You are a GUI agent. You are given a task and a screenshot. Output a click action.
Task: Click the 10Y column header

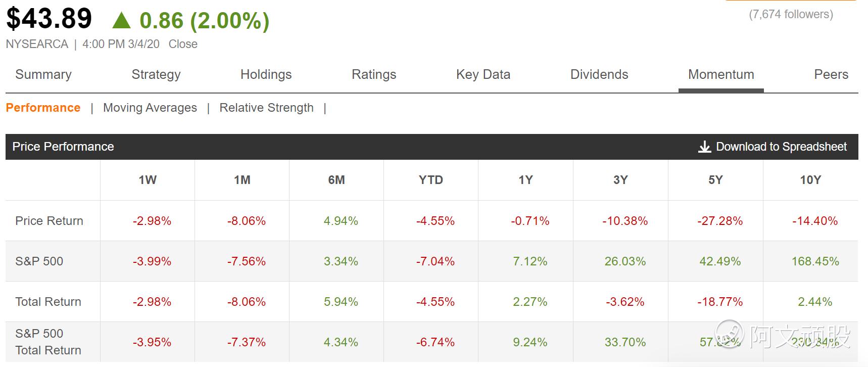810,180
